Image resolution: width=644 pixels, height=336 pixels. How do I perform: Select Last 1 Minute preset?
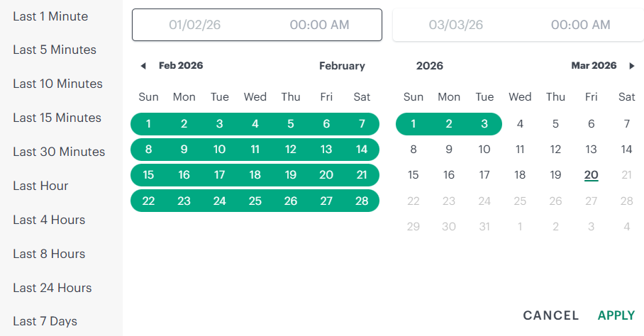click(50, 16)
